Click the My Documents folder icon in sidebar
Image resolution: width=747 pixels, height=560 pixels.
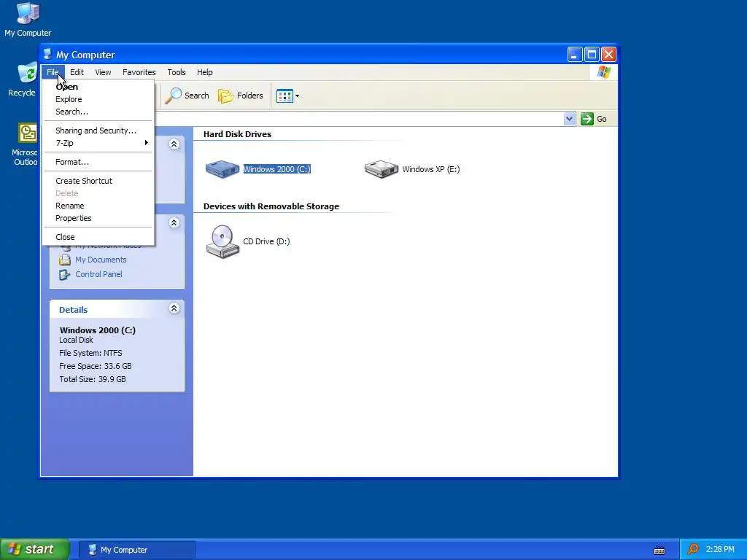(x=65, y=260)
